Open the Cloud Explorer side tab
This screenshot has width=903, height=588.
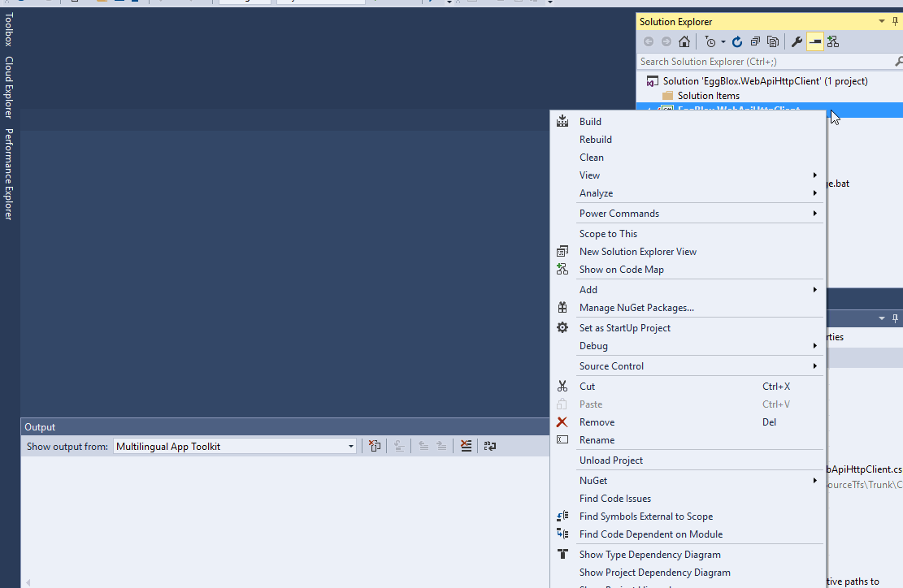(x=9, y=87)
